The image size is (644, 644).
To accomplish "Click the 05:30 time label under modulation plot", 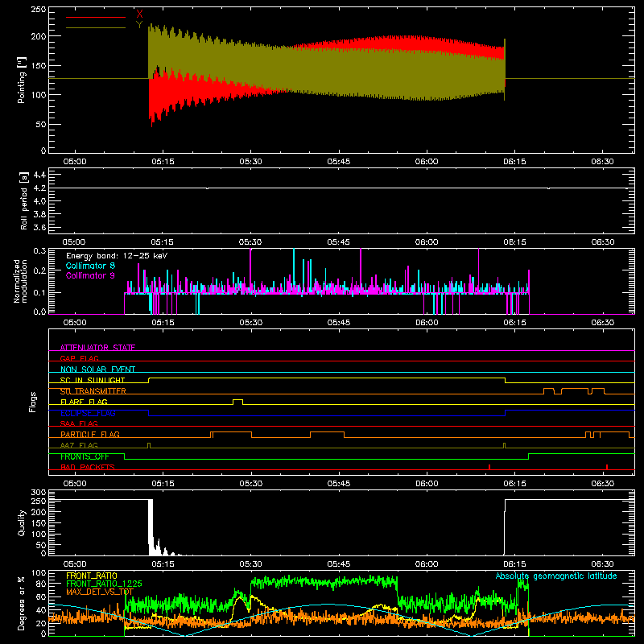I will pos(250,323).
